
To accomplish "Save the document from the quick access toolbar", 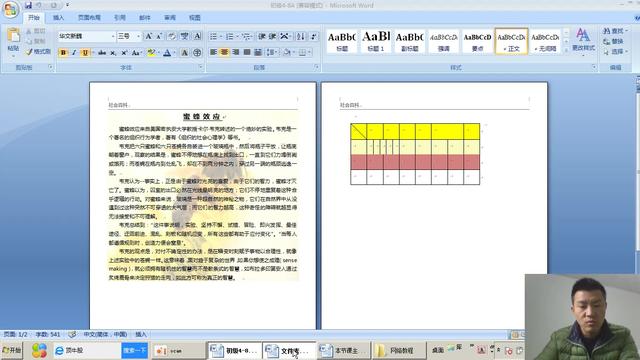I will point(28,5).
